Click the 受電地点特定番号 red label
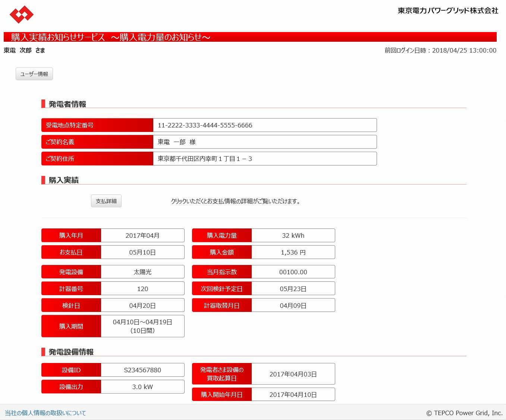This screenshot has width=506, height=420. pyautogui.click(x=97, y=125)
